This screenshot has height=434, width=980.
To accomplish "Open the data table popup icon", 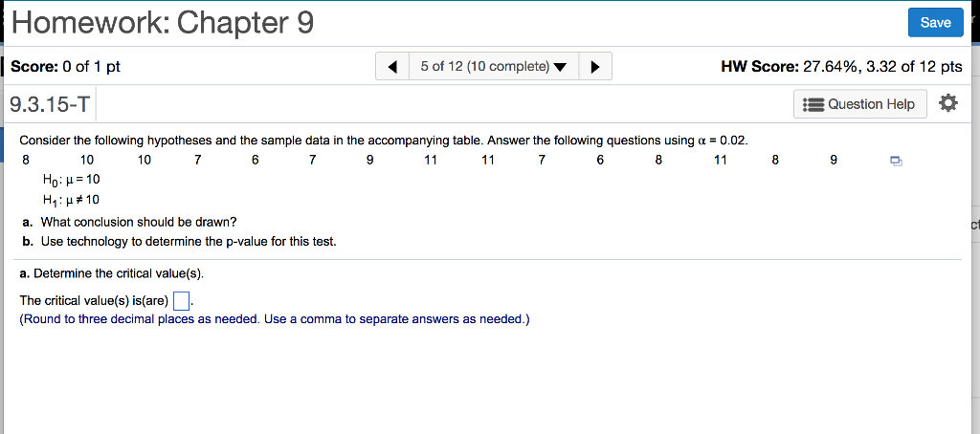I will pos(896,162).
